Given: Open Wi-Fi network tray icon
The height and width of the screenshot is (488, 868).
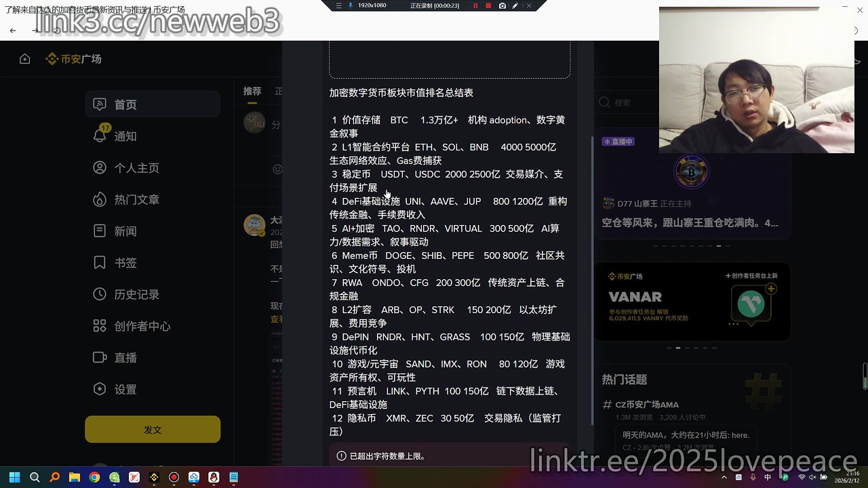Looking at the screenshot, I should (x=802, y=477).
